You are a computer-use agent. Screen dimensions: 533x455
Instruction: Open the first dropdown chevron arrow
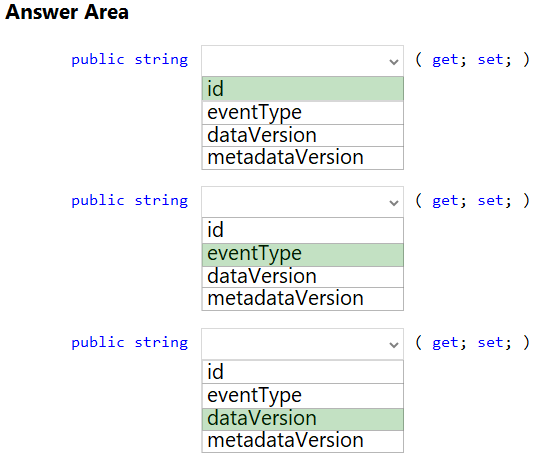click(394, 62)
